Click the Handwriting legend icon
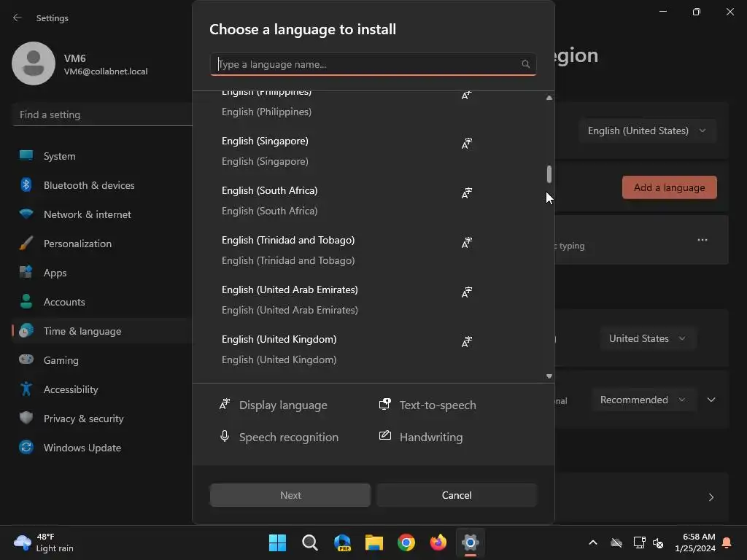Viewport: 747px width, 560px height. point(385,436)
